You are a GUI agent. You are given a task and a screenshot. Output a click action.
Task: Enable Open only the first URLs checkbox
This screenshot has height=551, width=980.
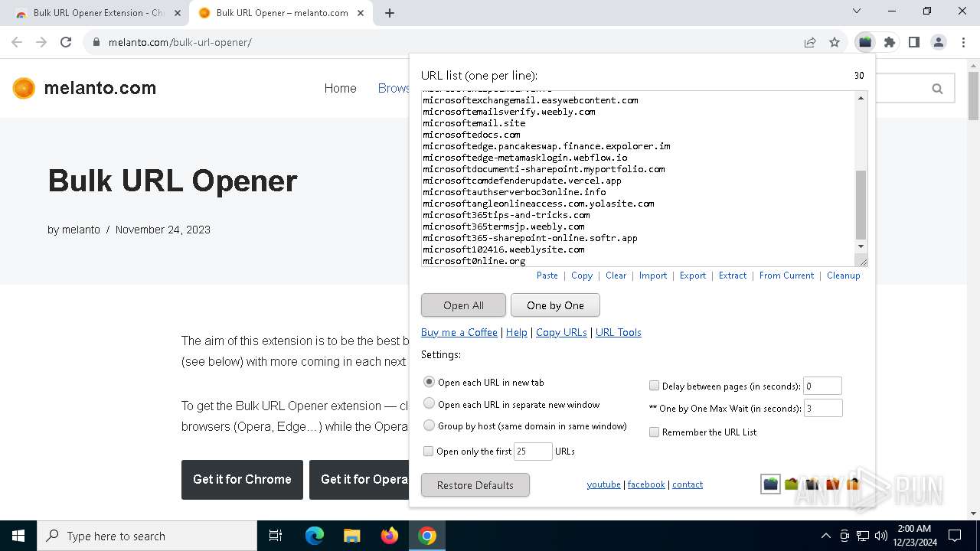coord(429,452)
